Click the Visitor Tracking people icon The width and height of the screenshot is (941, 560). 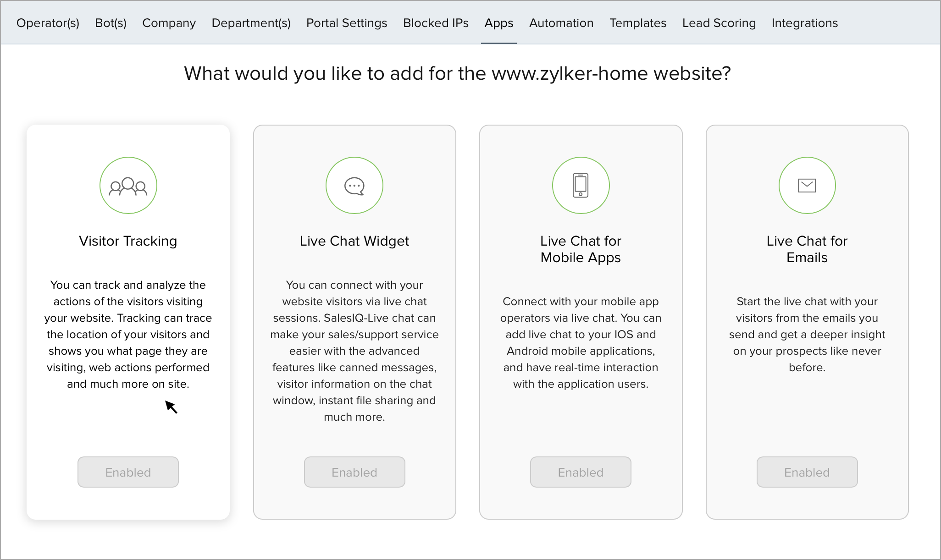[128, 186]
